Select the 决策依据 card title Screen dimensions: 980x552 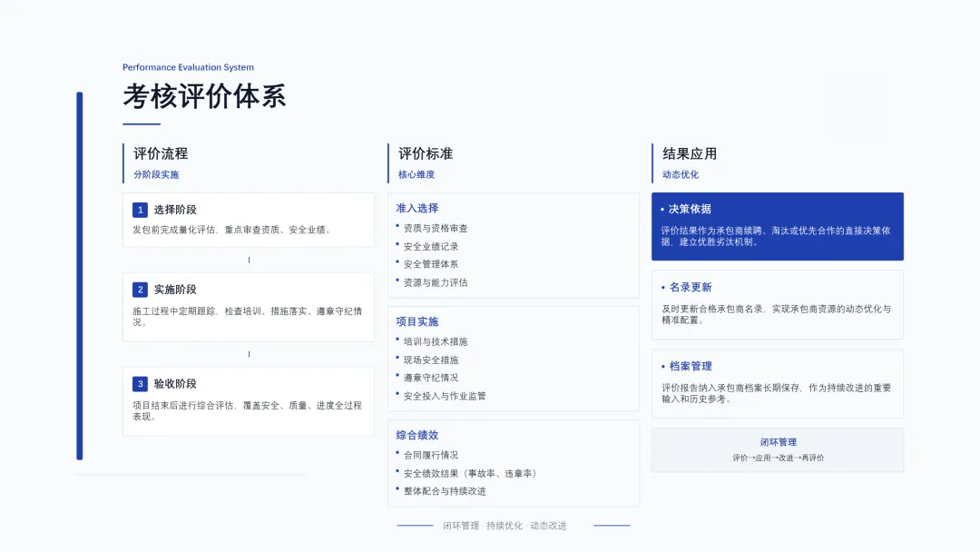(690, 209)
